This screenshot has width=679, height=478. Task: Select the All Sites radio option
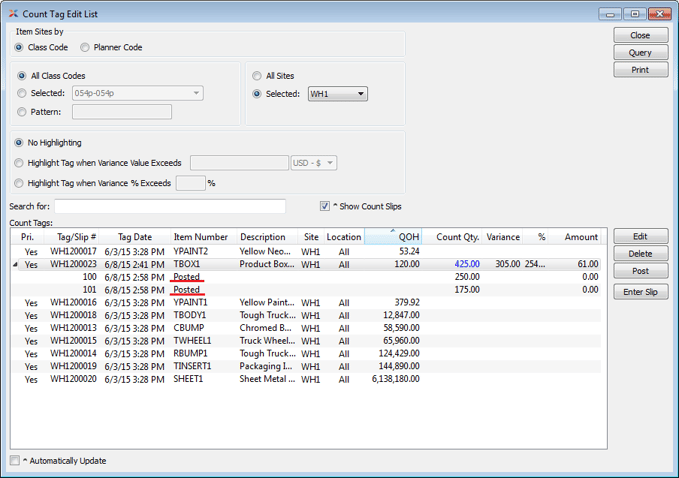click(257, 76)
